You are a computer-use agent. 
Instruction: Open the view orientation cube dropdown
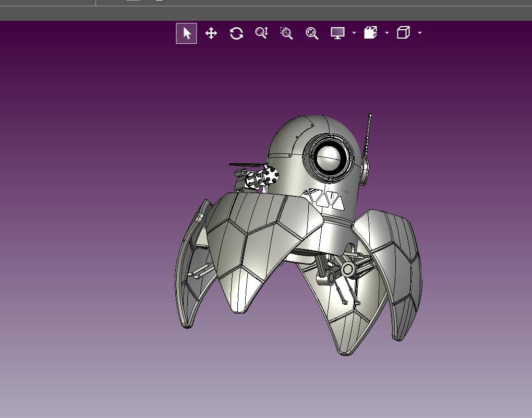pyautogui.click(x=420, y=33)
